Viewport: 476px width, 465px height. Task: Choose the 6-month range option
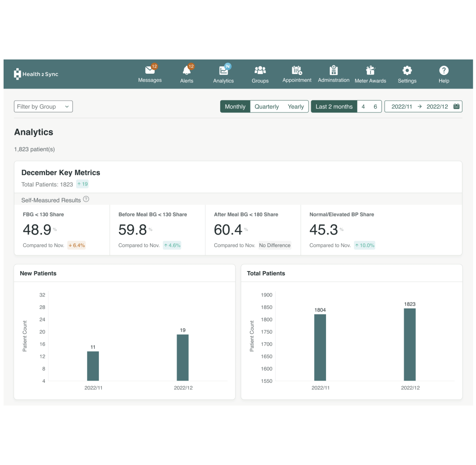click(376, 106)
